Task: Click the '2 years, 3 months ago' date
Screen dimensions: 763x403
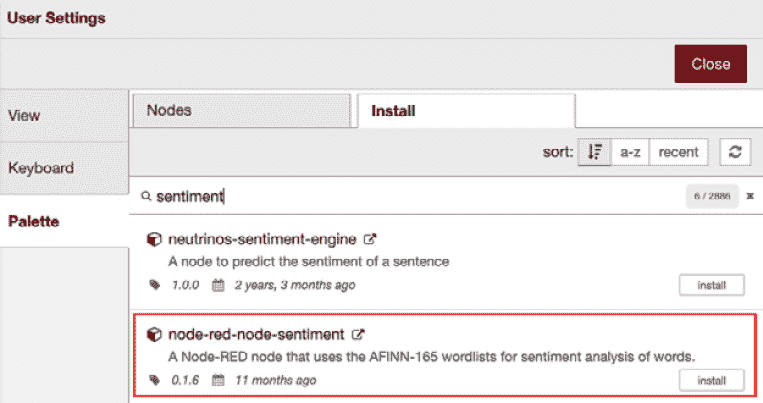Action: tap(295, 285)
